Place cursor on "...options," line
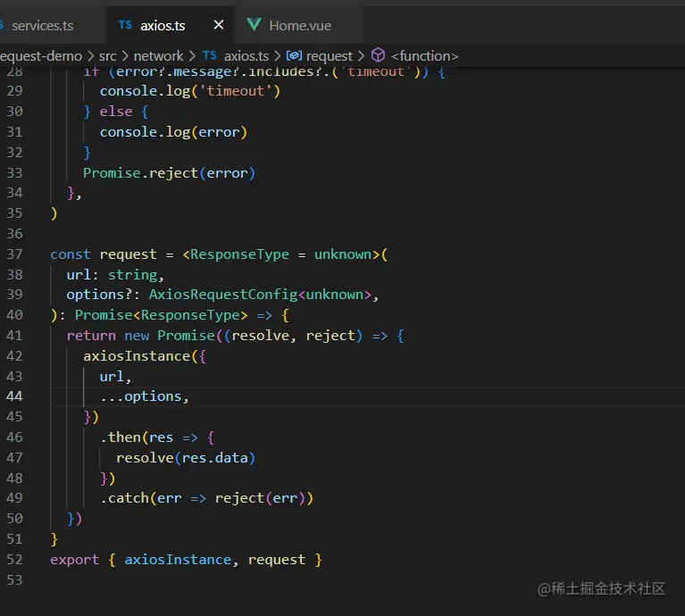Viewport: 685px width, 616px height. [x=145, y=396]
